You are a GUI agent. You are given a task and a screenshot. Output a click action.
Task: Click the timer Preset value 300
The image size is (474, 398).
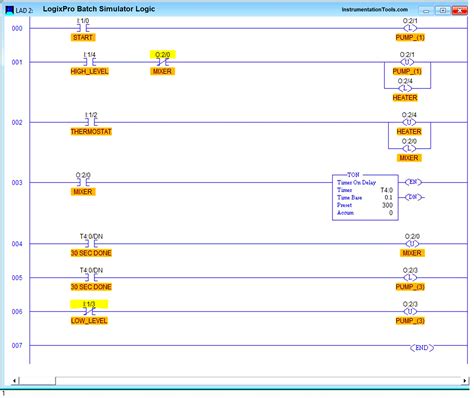pos(387,205)
